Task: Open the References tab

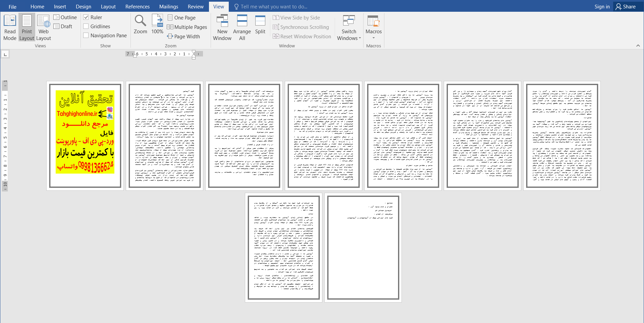Action: tap(138, 6)
